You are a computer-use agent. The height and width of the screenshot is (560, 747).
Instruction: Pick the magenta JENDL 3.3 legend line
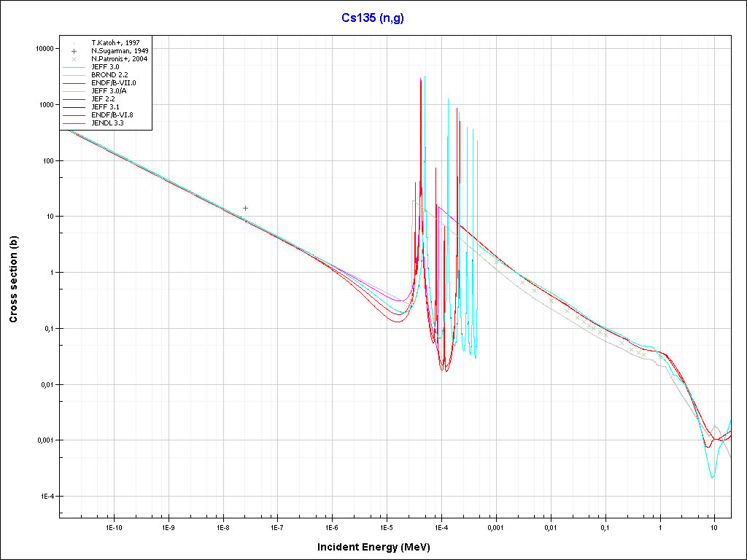point(74,123)
